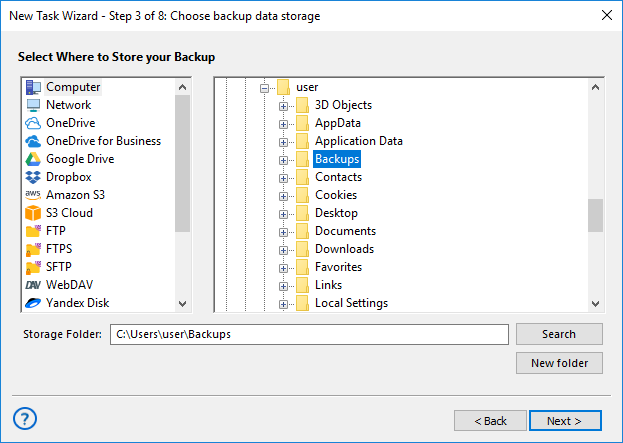Expand the Application Data folder
The width and height of the screenshot is (623, 443).
click(283, 142)
